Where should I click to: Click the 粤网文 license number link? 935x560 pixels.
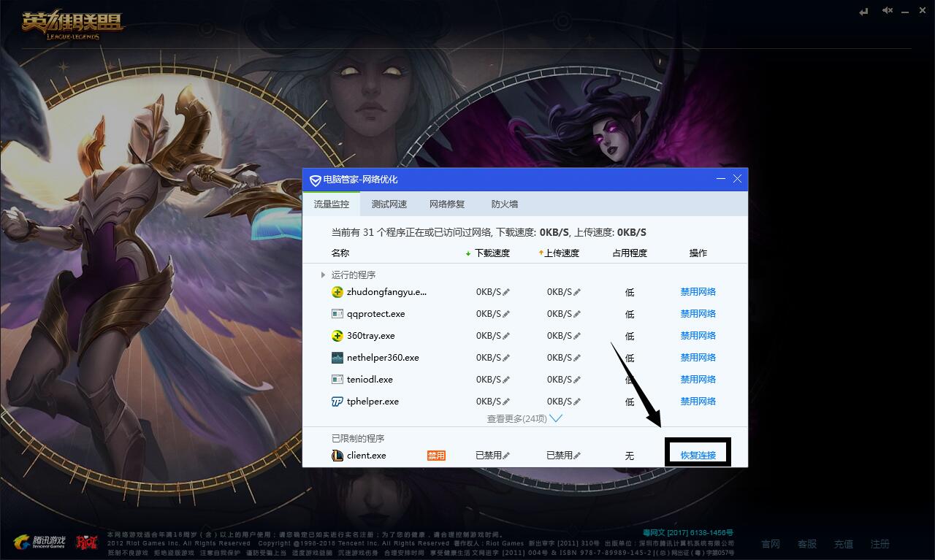(688, 533)
